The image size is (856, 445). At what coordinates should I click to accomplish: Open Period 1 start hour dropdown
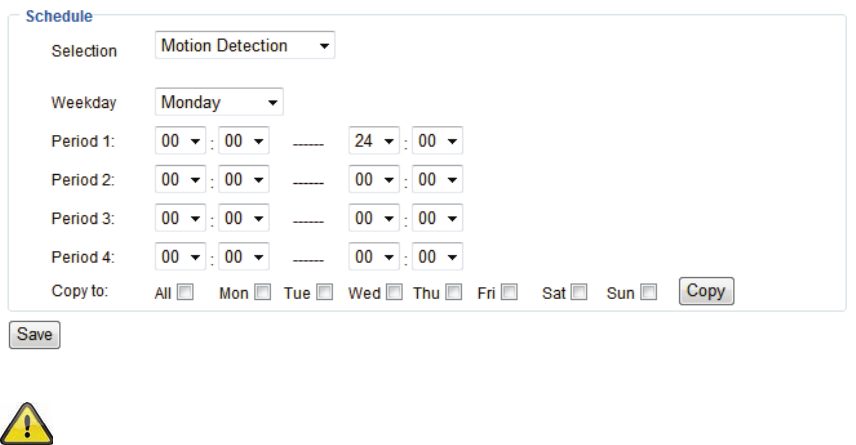(x=180, y=141)
